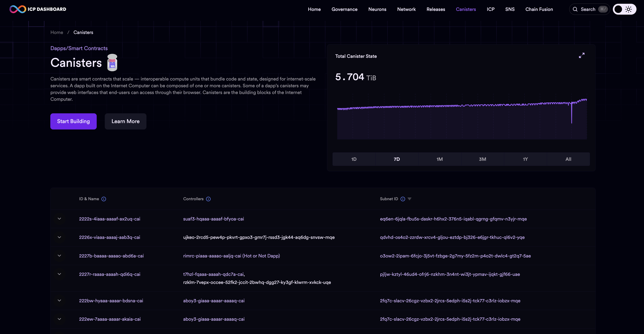Open subnet qdvhd-os4o2-zzrdw link
The height and width of the screenshot is (334, 644).
click(x=452, y=237)
